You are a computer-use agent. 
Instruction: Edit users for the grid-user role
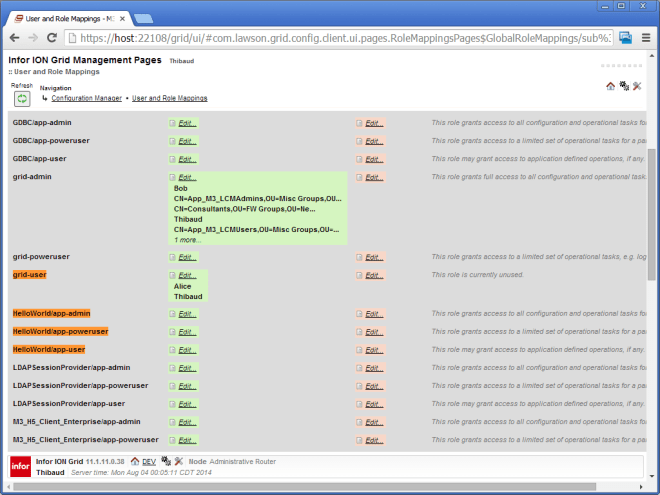click(x=186, y=274)
